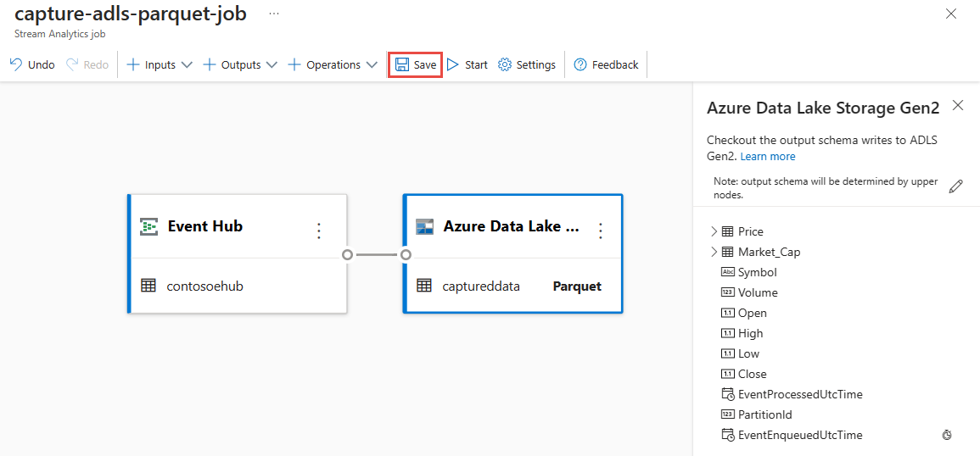
Task: Select the Open field name
Action: [753, 313]
